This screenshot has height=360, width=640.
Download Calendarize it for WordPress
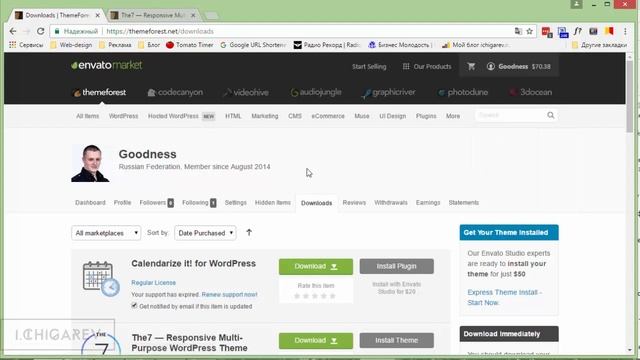pos(316,267)
